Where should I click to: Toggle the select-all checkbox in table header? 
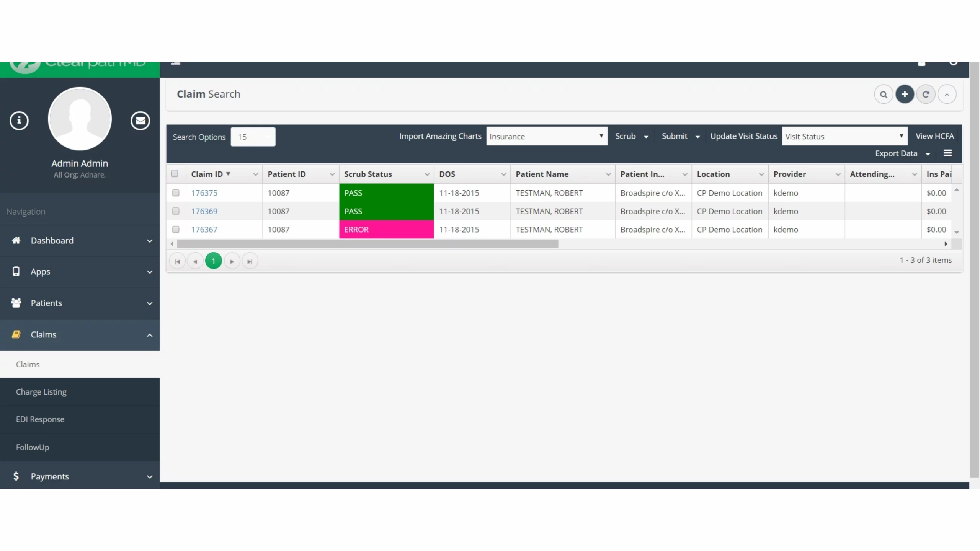click(175, 174)
